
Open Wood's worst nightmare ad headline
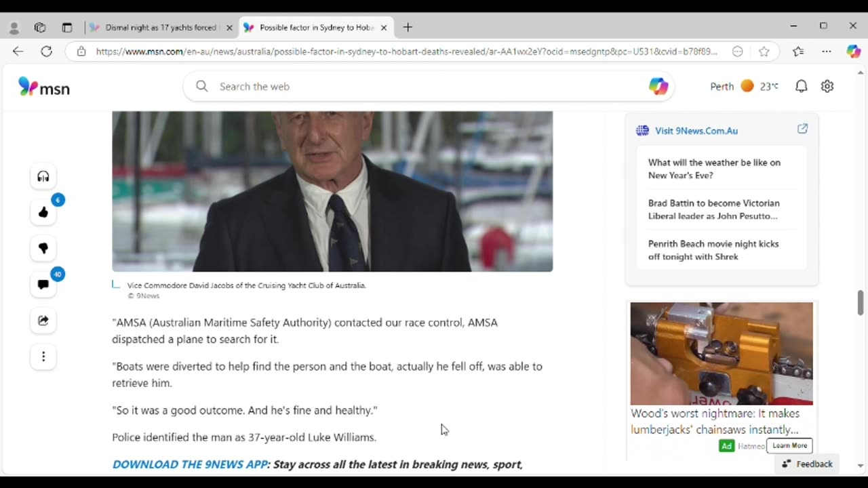coord(715,422)
